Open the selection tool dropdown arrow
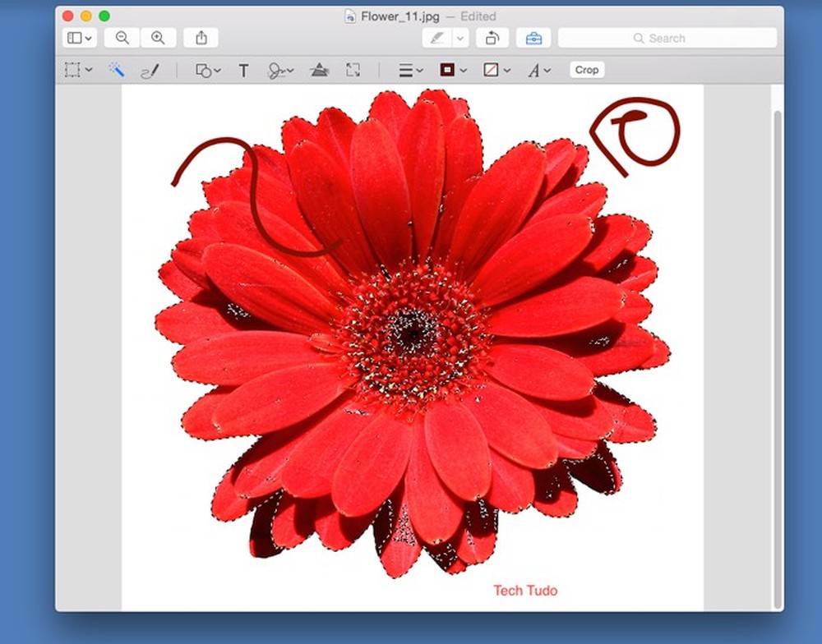The image size is (822, 644). 89,70
